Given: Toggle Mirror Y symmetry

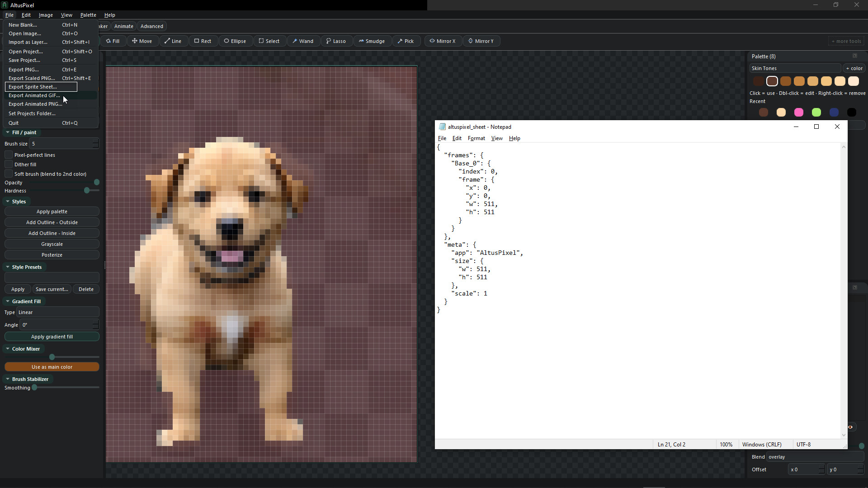Looking at the screenshot, I should [481, 41].
